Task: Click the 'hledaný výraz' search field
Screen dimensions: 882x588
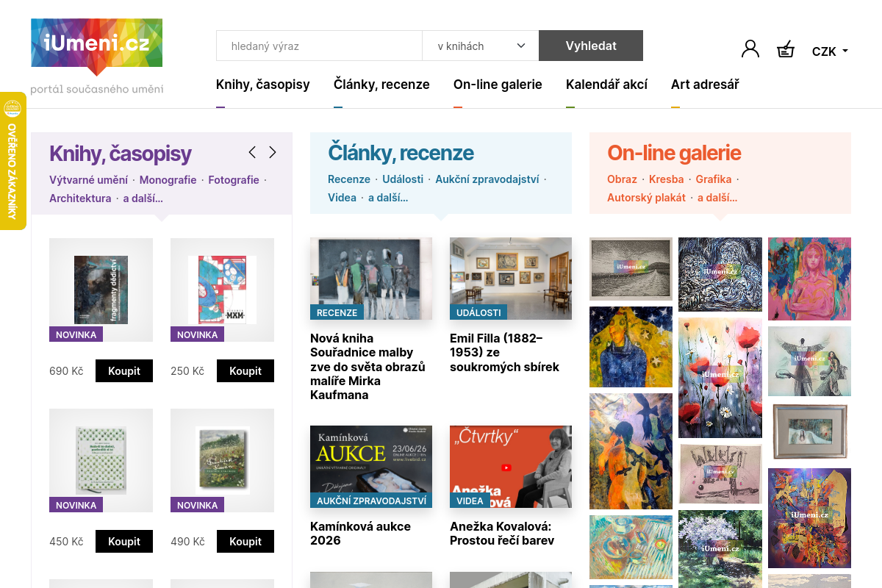Action: tap(319, 46)
